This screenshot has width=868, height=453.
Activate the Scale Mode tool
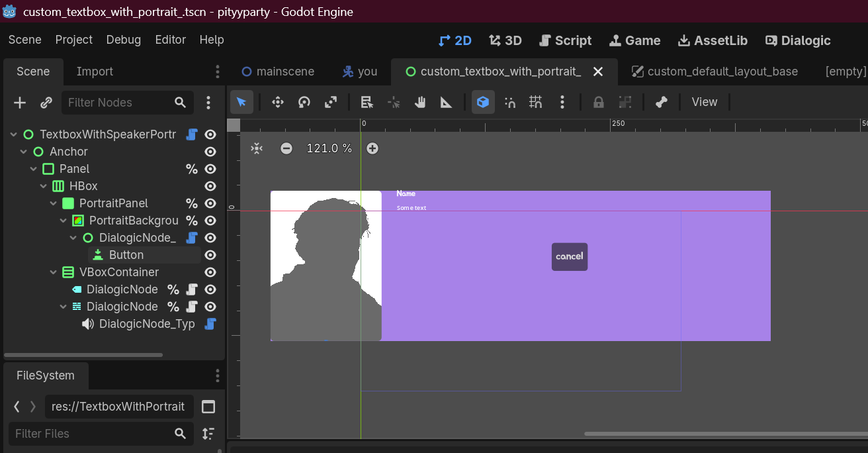tap(331, 102)
